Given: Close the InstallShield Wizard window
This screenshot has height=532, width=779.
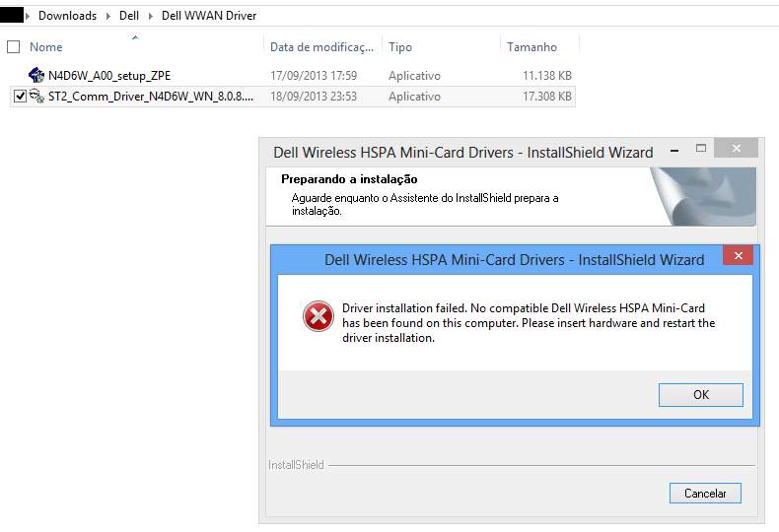Looking at the screenshot, I should click(x=736, y=148).
